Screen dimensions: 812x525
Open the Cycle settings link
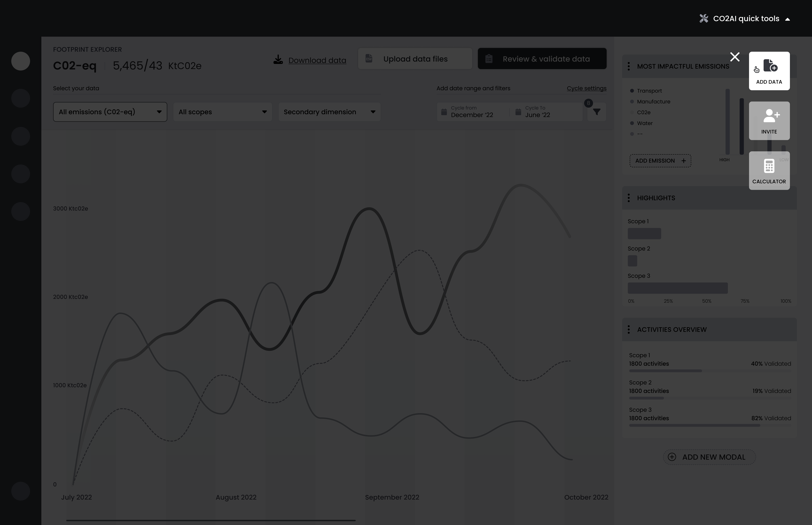click(x=586, y=88)
